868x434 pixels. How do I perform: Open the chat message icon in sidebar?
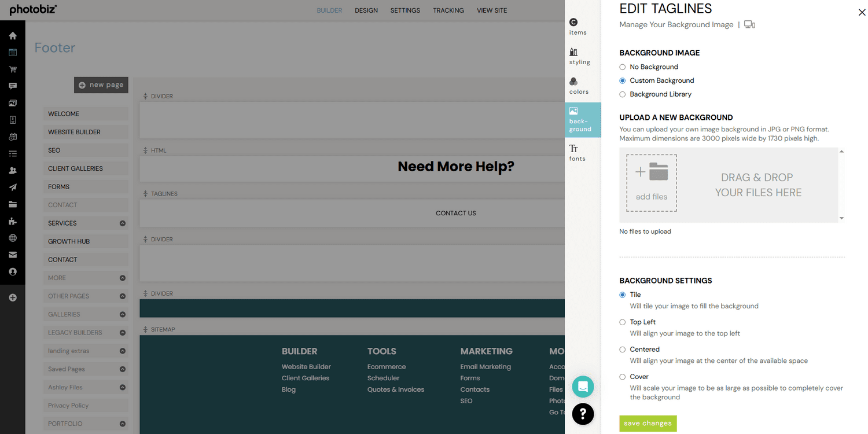(x=13, y=86)
